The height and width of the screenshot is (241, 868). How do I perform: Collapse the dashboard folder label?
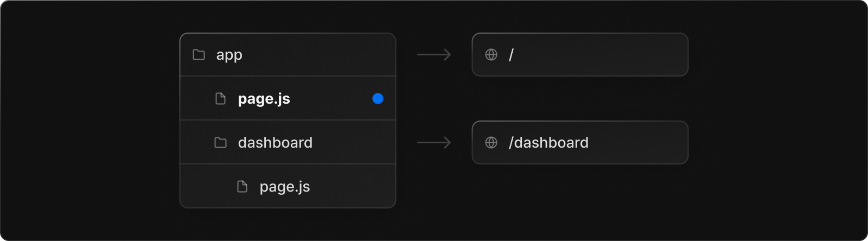tap(275, 143)
